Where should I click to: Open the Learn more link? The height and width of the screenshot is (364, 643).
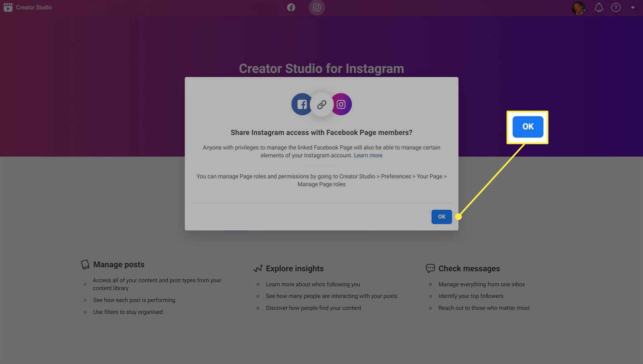tap(368, 155)
